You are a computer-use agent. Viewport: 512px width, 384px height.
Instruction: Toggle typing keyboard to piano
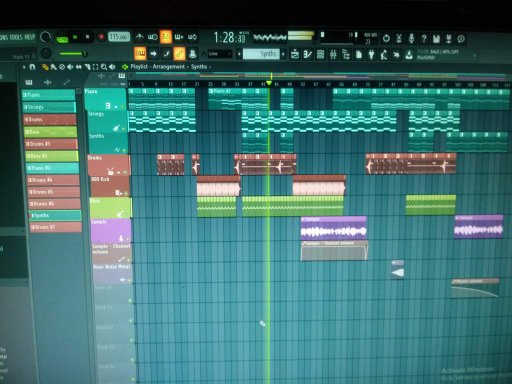click(x=140, y=53)
